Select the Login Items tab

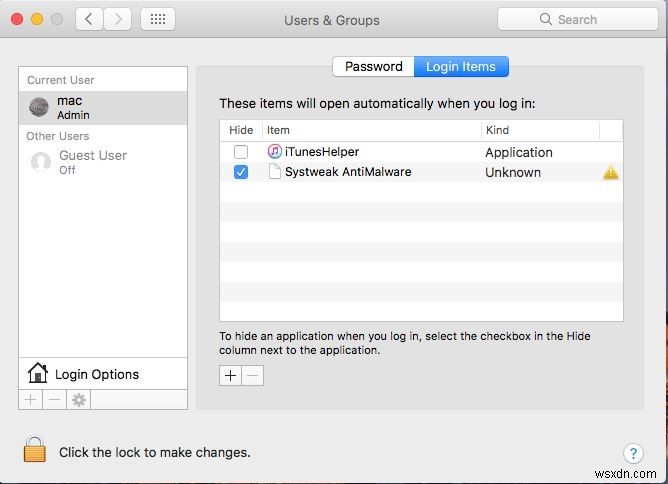[461, 67]
